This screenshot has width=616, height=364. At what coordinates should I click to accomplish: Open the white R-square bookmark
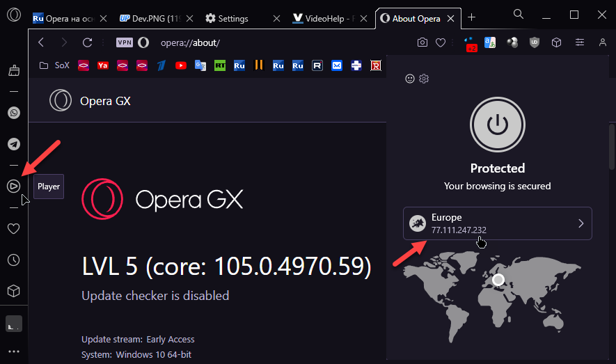pos(317,65)
